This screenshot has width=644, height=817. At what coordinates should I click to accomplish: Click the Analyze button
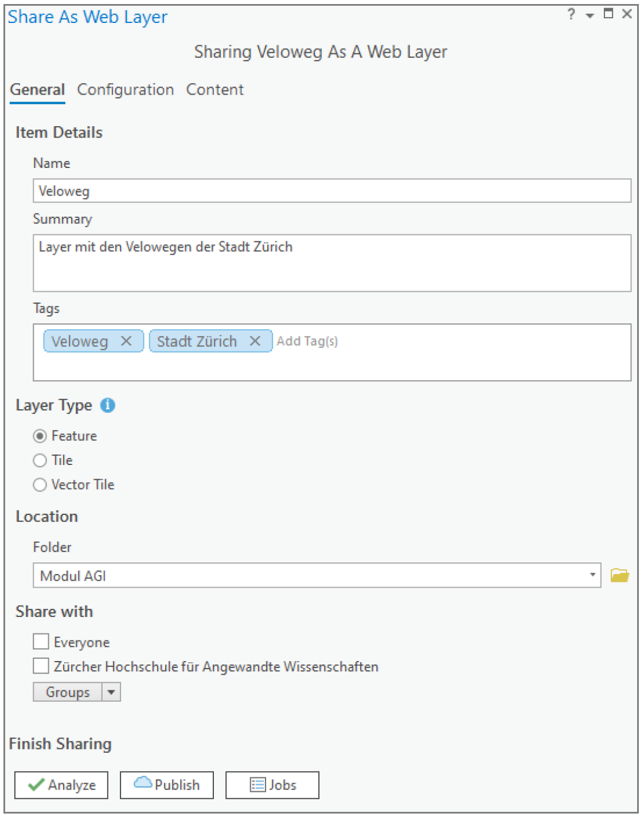[61, 785]
